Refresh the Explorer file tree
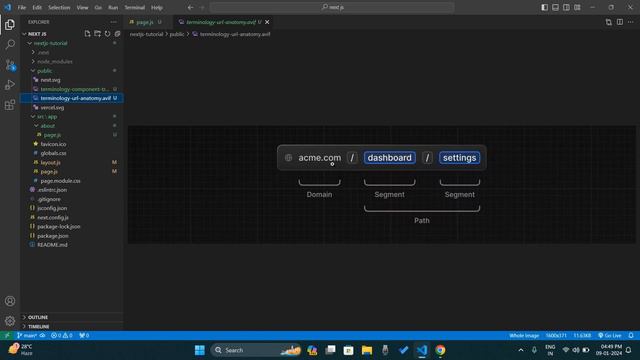Image resolution: width=640 pixels, height=360 pixels. [107, 34]
